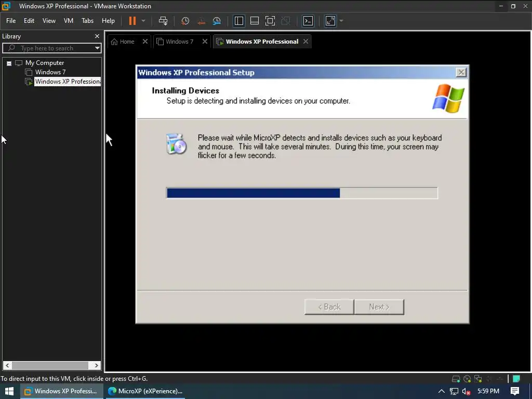Click the network adapter device status icon
Screen dimensions: 532x399
coord(478,379)
